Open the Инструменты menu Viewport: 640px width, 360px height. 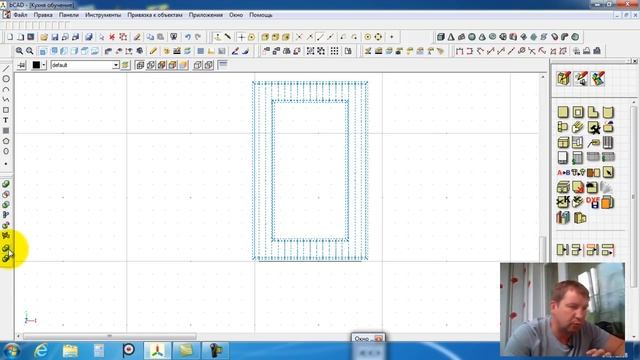point(103,15)
